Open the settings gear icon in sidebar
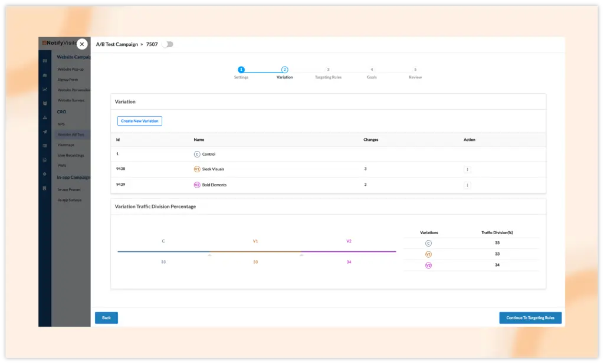 pyautogui.click(x=45, y=174)
